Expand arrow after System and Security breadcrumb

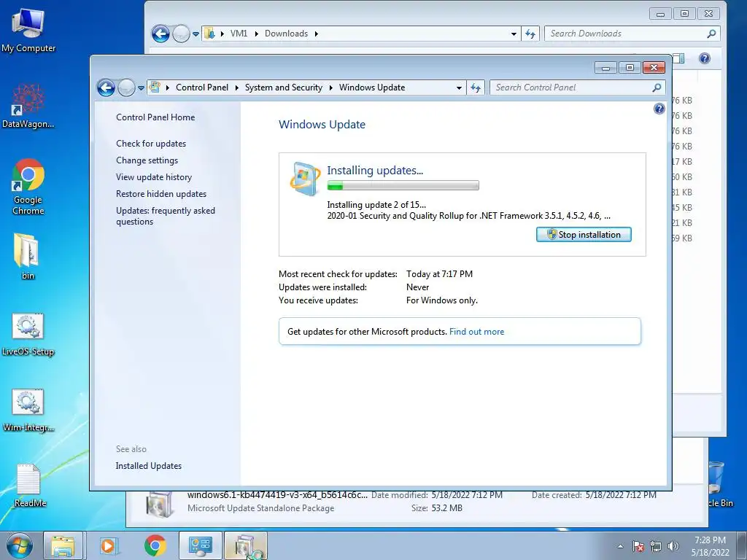330,87
